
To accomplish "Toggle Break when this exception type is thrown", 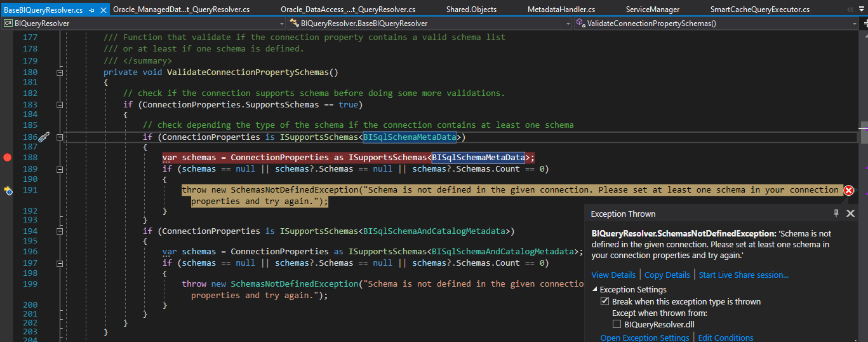I will click(604, 301).
